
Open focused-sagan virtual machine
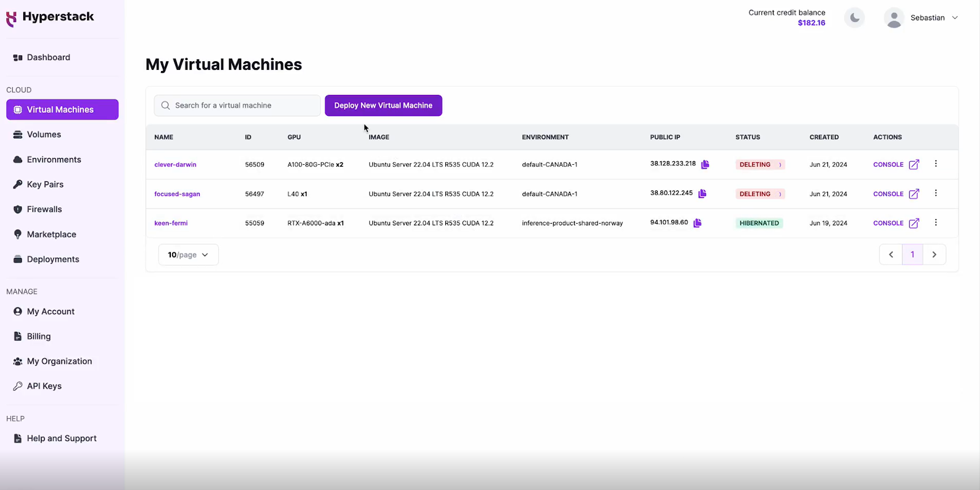pyautogui.click(x=177, y=194)
